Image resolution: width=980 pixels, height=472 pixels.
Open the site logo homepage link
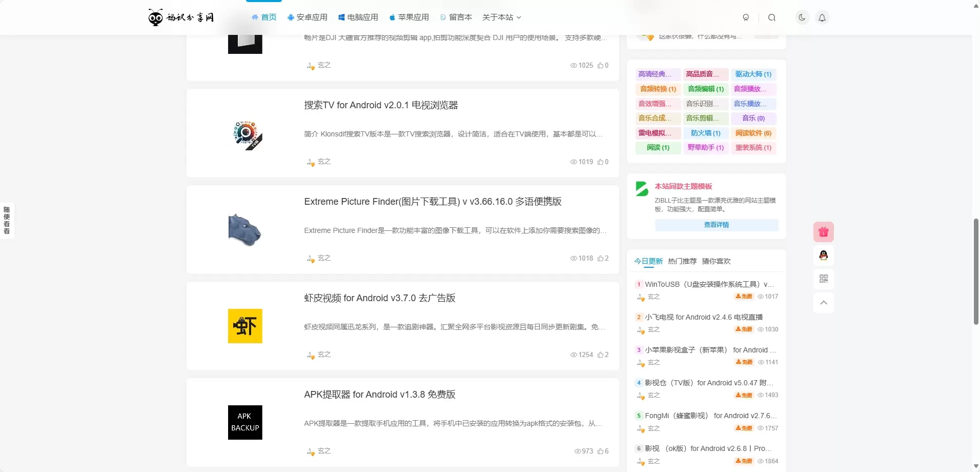tap(181, 17)
